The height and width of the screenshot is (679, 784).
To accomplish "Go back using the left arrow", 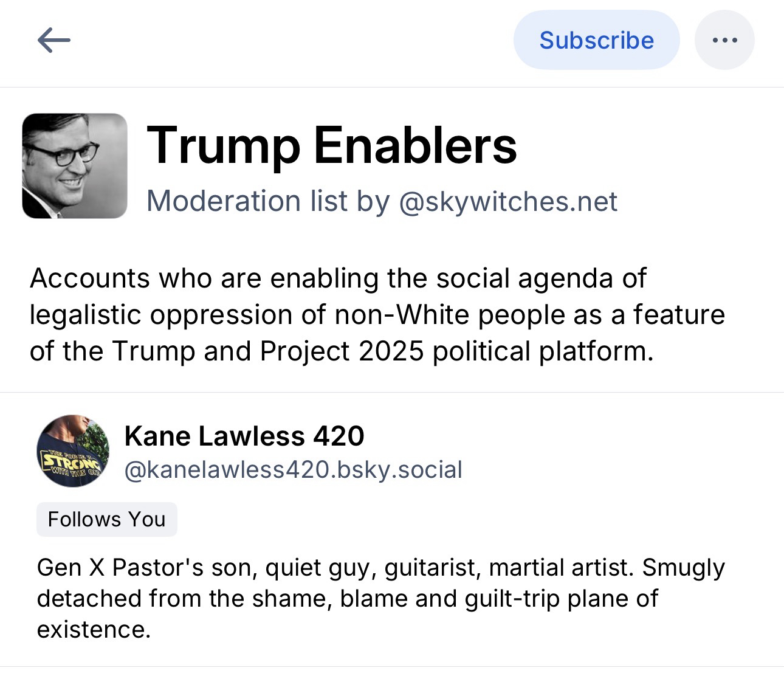I will [54, 41].
